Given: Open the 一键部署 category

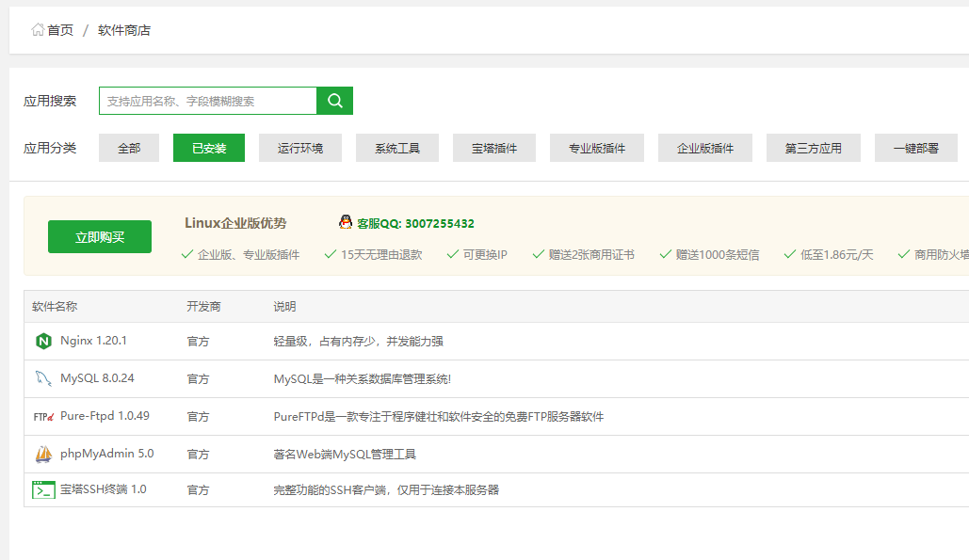Looking at the screenshot, I should coord(916,148).
